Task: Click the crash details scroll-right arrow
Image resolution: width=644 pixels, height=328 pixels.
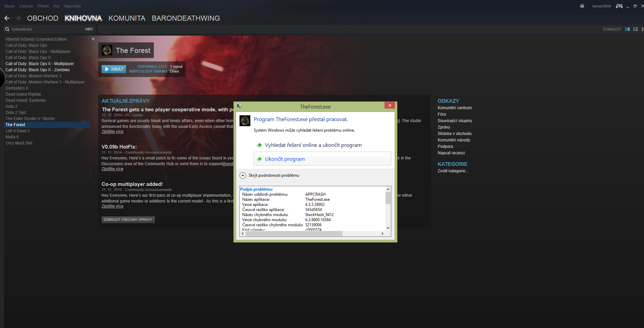Action: (382, 234)
